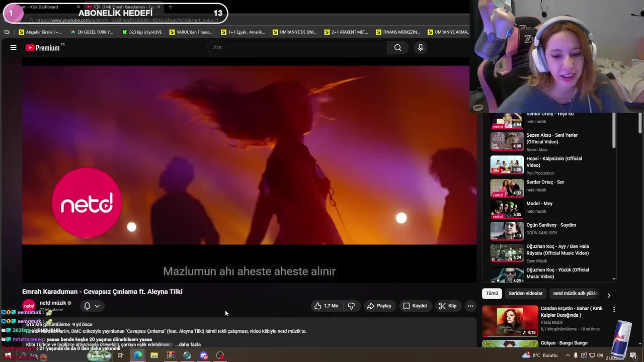Viewport: 644px width, 362px height.
Task: Switch to the Kick Dashboard browser tab
Action: pyautogui.click(x=44, y=7)
